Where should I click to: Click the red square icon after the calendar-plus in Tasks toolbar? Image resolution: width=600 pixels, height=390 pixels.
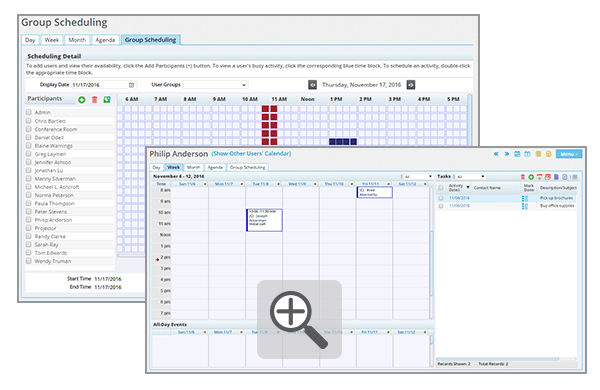(548, 177)
